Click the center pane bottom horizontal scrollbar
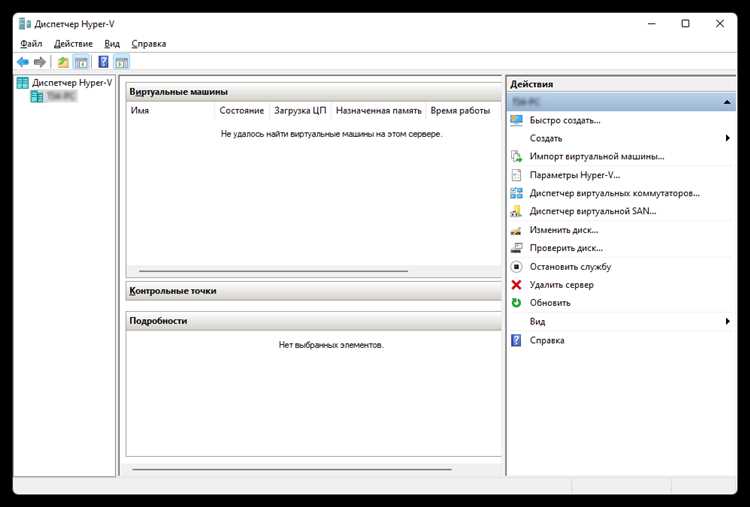This screenshot has height=507, width=750. pyautogui.click(x=292, y=469)
